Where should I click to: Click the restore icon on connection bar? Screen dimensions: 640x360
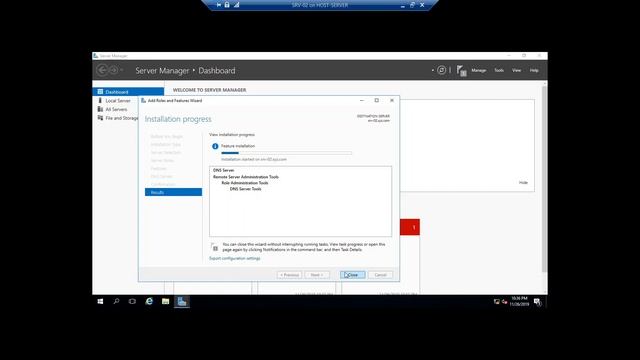click(412, 5)
